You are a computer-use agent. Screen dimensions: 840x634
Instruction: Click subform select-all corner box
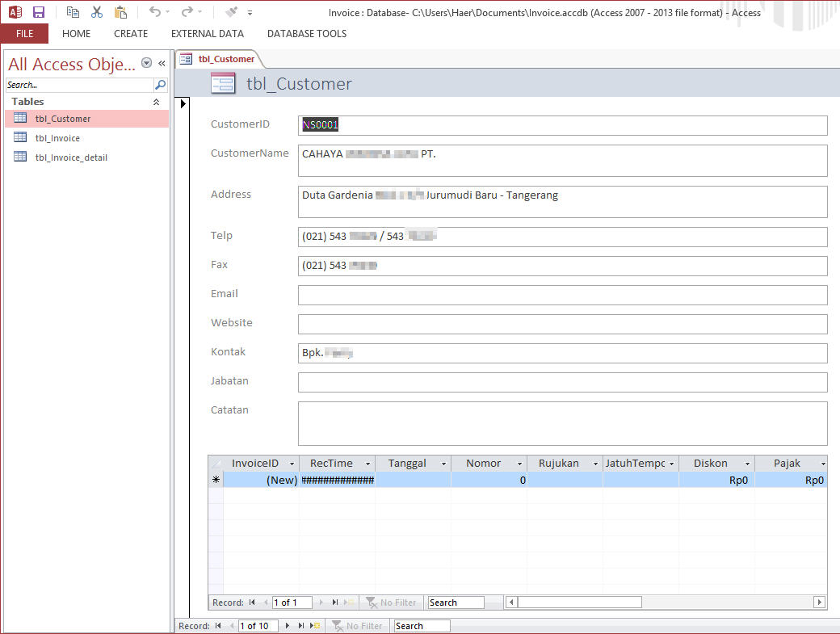click(x=216, y=464)
